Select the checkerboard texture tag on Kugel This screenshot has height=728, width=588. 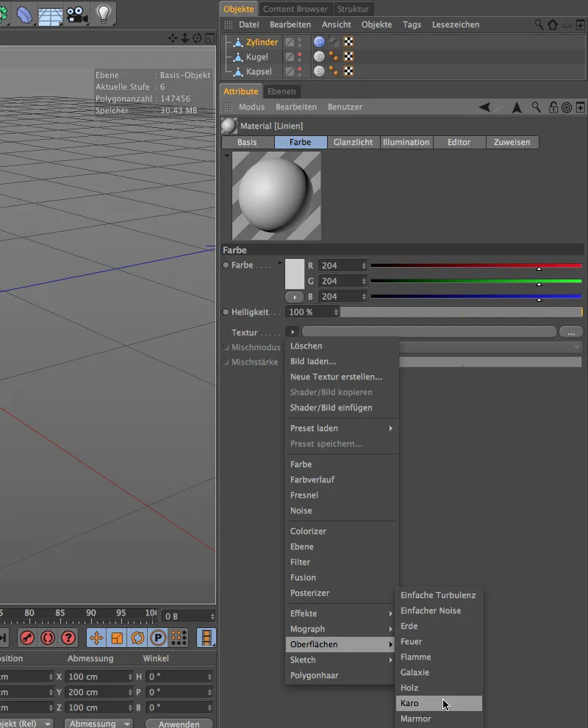pyautogui.click(x=348, y=56)
